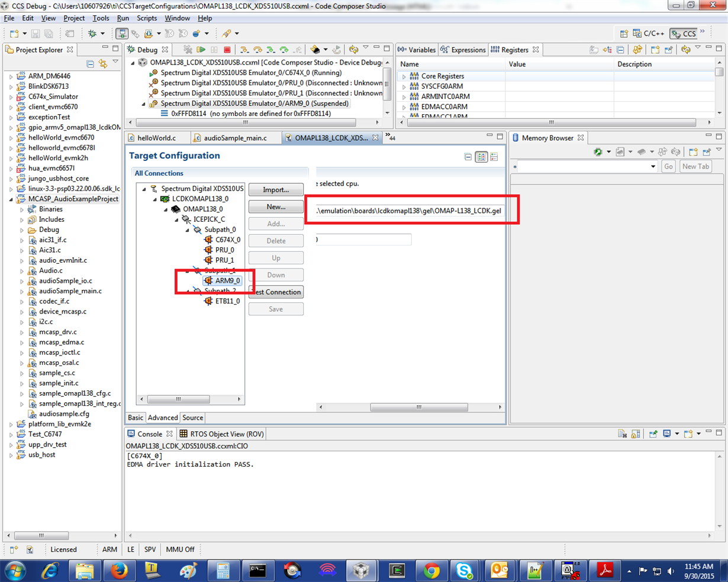
Task: Click the New... button in Target Configuration
Action: pos(276,207)
